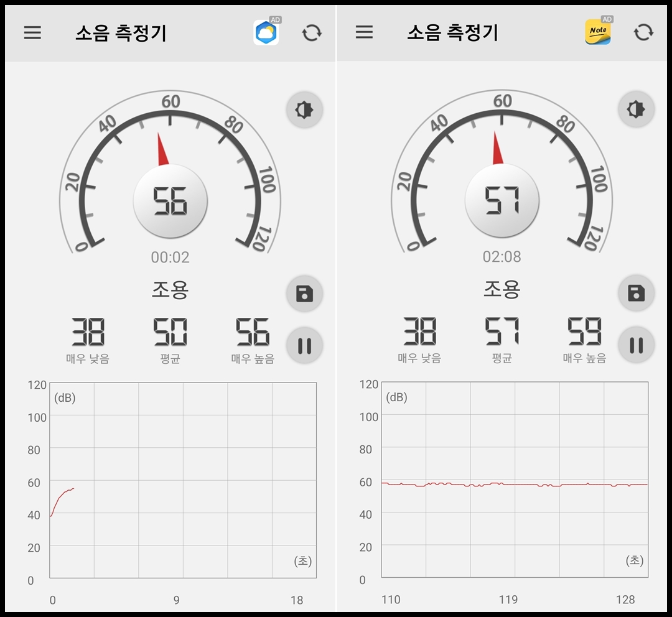Open the right hamburger navigation menu
Screen dimensions: 672x617
[x=364, y=32]
